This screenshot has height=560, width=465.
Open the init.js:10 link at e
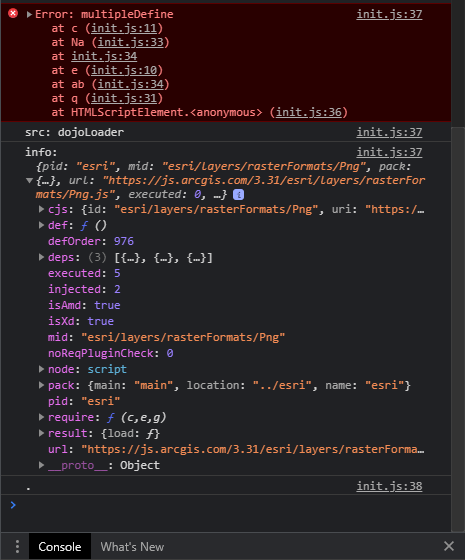(x=124, y=70)
